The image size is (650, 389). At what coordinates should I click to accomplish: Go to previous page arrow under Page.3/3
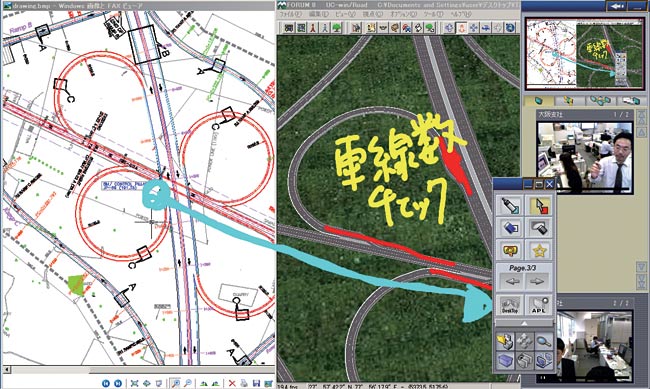coord(512,281)
